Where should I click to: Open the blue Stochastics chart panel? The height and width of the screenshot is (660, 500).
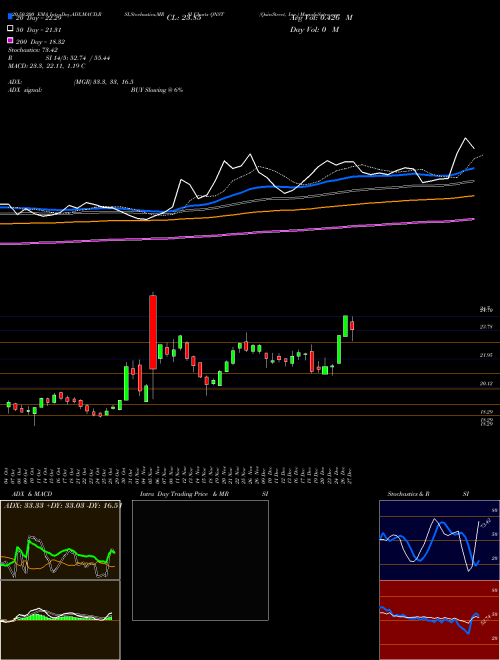[439, 540]
